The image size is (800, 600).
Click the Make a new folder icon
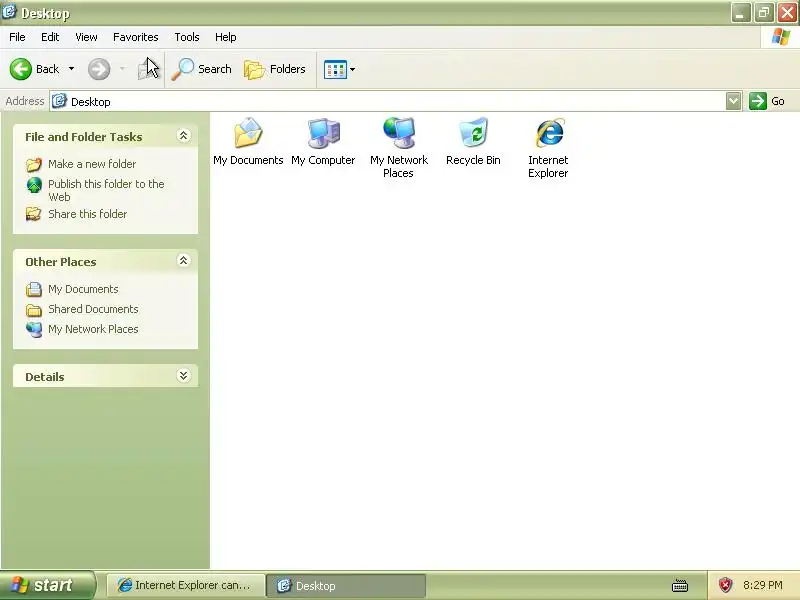coord(34,164)
